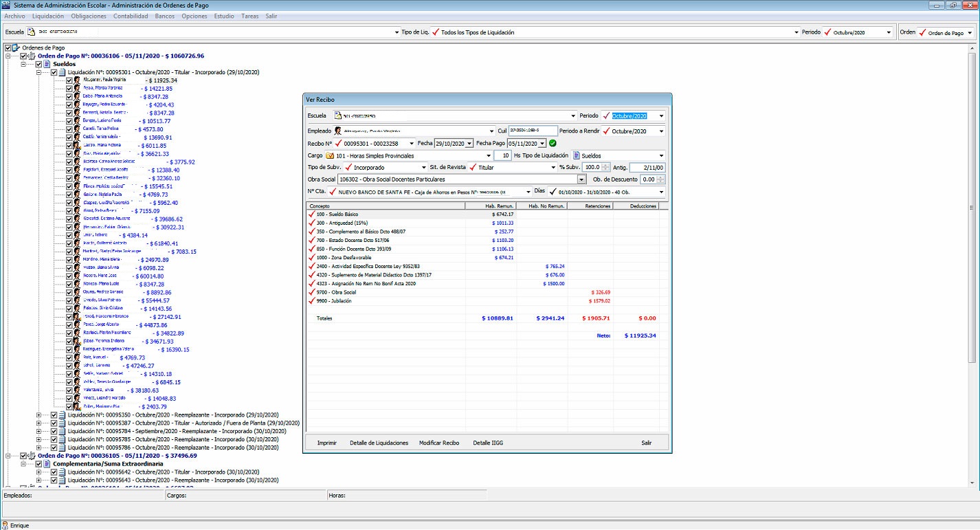Image resolution: width=980 pixels, height=530 pixels.
Task: Open the Obra Social dropdown in Ver Recibo
Action: pos(582,179)
